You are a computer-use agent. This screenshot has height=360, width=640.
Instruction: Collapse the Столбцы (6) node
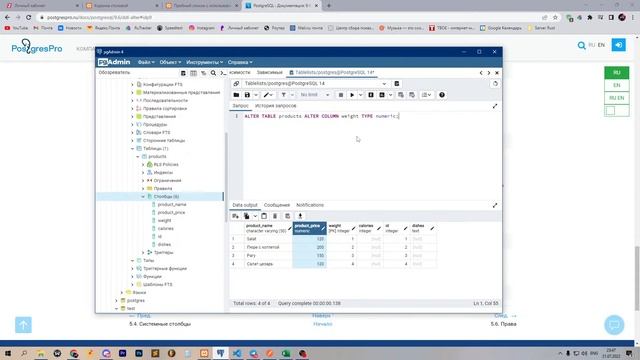pyautogui.click(x=143, y=197)
